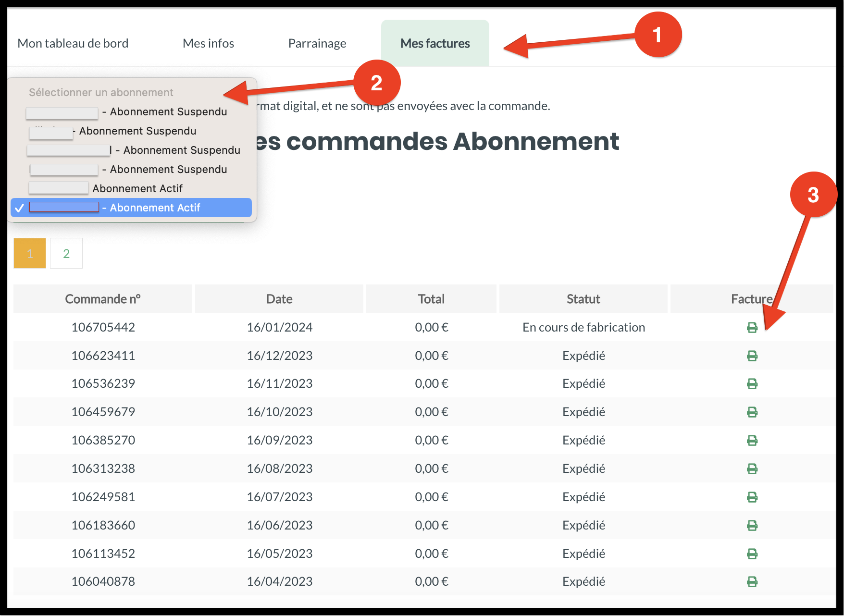Pick the second Abonnement Suspendu option
844x616 pixels.
click(131, 131)
